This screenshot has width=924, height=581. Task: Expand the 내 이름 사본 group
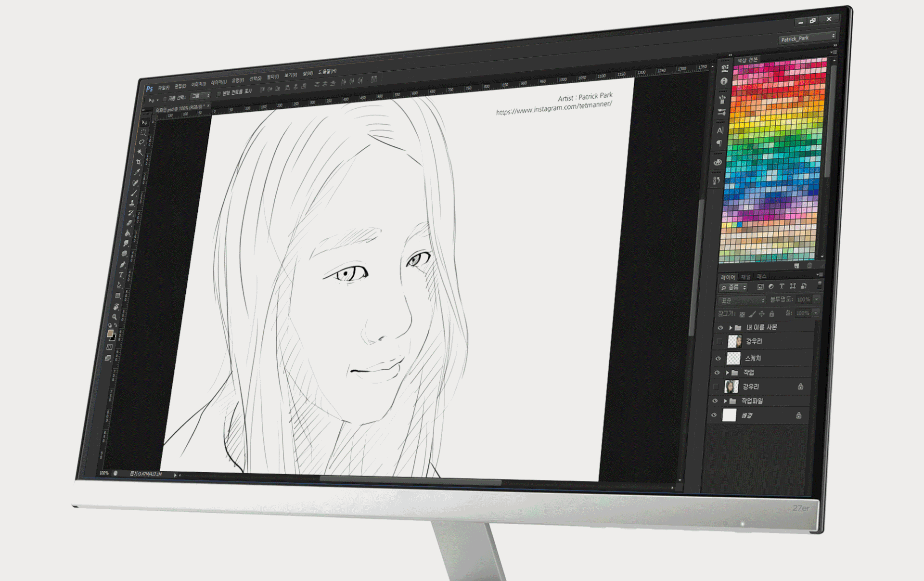coord(731,328)
